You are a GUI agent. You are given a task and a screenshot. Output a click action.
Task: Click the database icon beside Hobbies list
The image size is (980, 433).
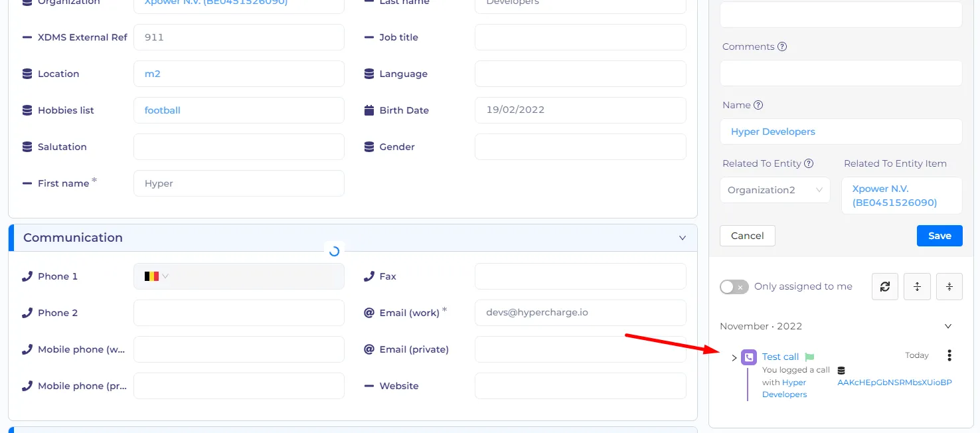27,110
